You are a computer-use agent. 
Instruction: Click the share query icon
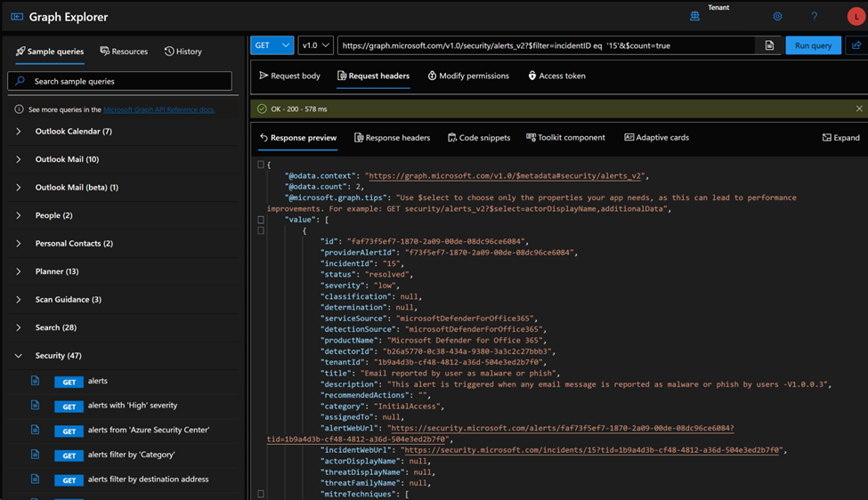[x=856, y=45]
